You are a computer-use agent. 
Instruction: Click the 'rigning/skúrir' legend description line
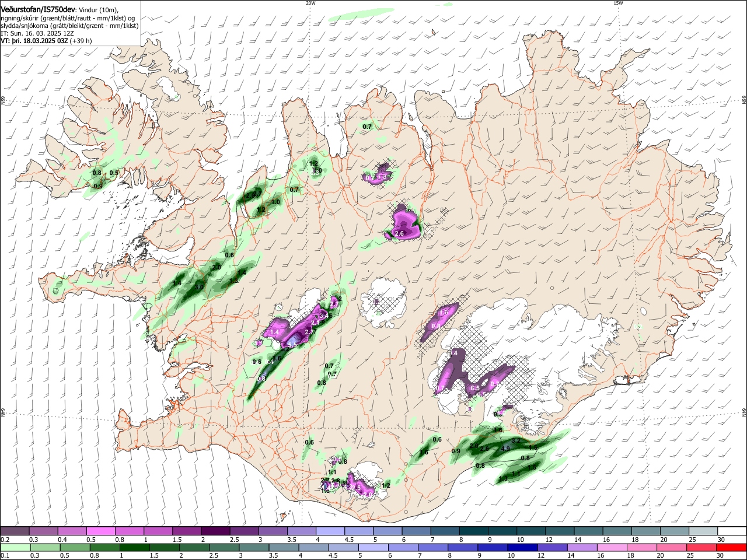point(68,18)
